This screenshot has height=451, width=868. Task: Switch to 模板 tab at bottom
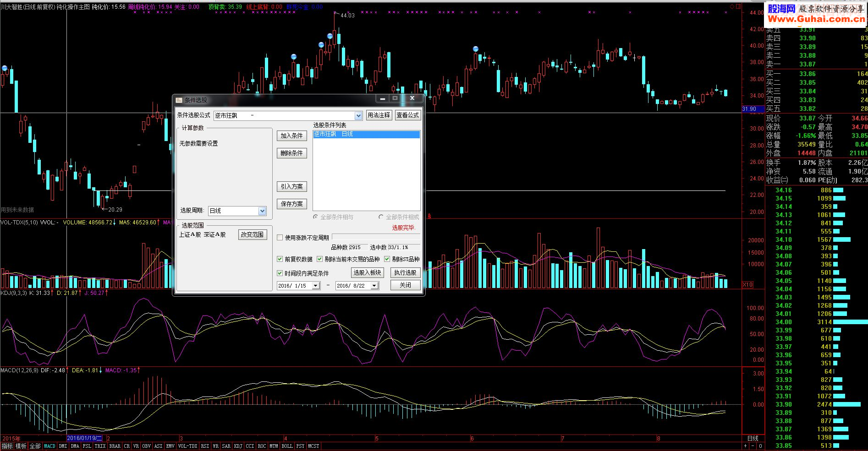21,446
